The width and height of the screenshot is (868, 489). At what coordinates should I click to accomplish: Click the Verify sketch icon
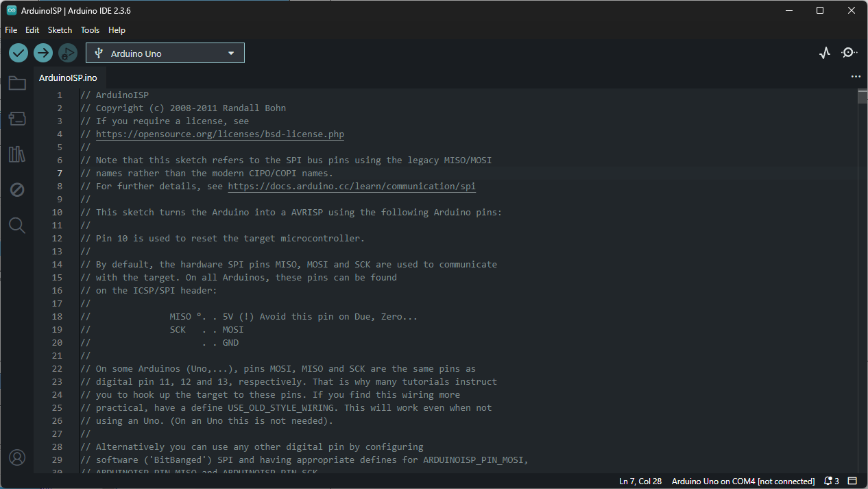pyautogui.click(x=18, y=52)
